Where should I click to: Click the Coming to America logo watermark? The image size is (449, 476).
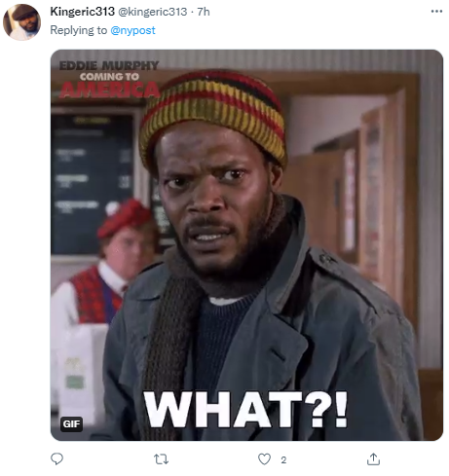click(109, 79)
